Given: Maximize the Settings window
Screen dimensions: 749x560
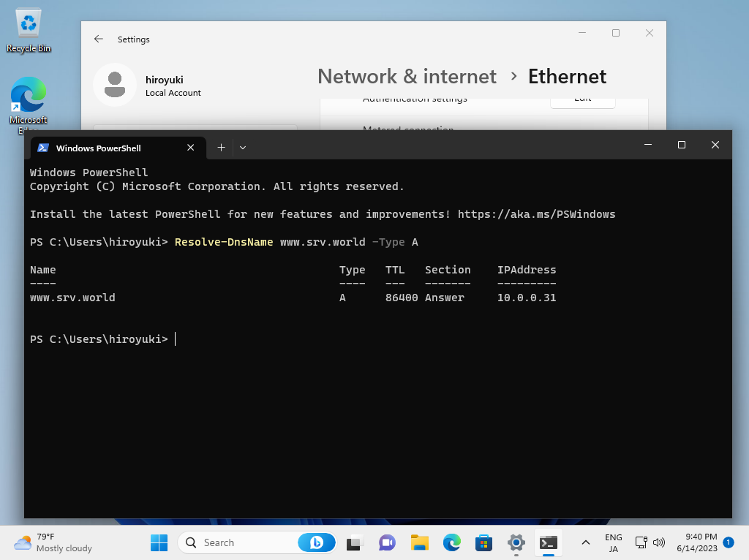Looking at the screenshot, I should (616, 33).
